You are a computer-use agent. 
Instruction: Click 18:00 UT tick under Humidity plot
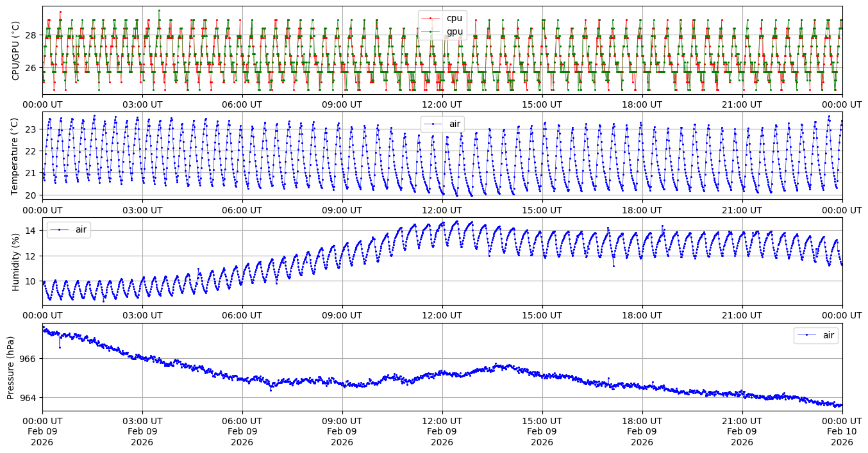pos(642,315)
